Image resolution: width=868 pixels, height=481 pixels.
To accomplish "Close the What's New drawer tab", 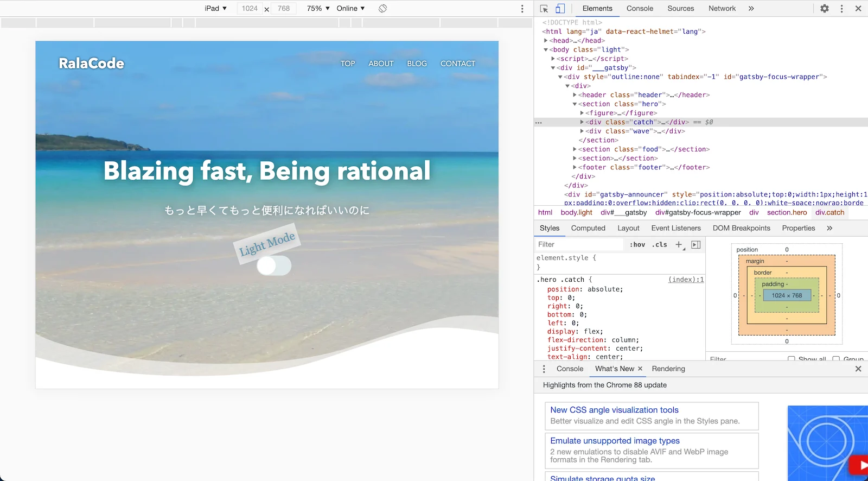I will point(640,369).
